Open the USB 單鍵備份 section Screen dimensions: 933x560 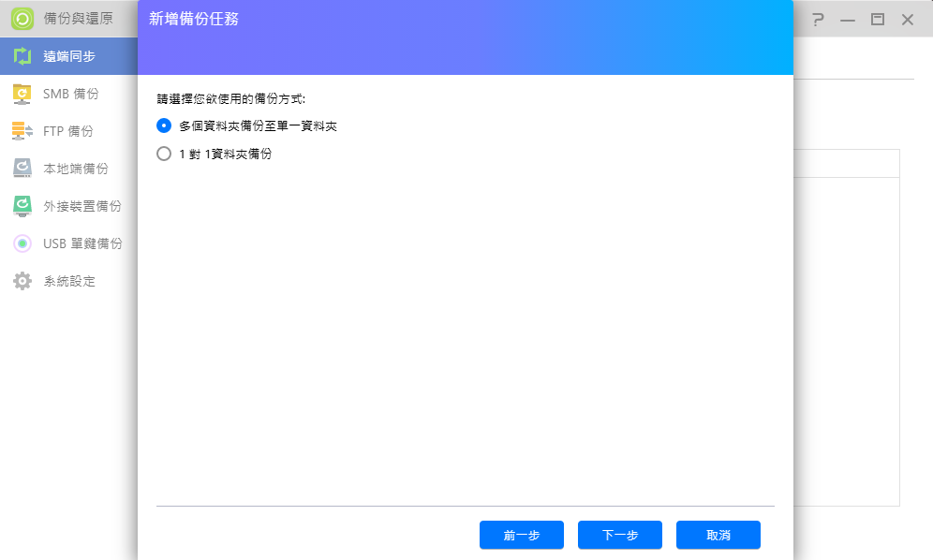pos(69,243)
